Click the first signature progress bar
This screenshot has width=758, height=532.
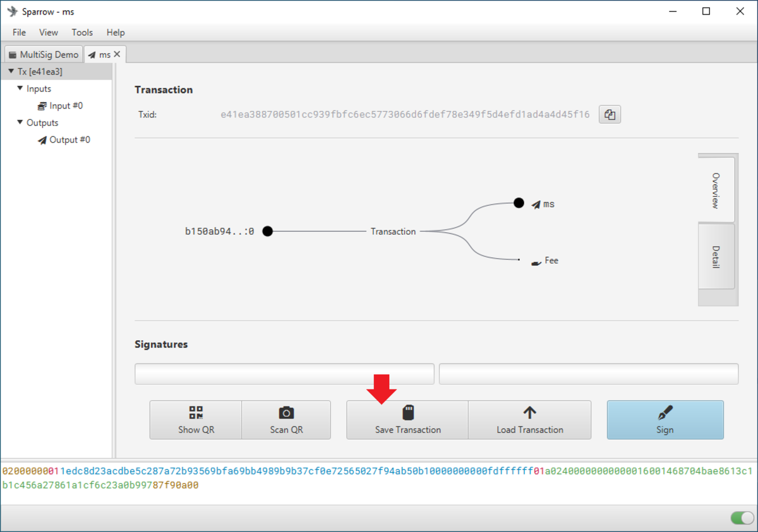pyautogui.click(x=284, y=374)
